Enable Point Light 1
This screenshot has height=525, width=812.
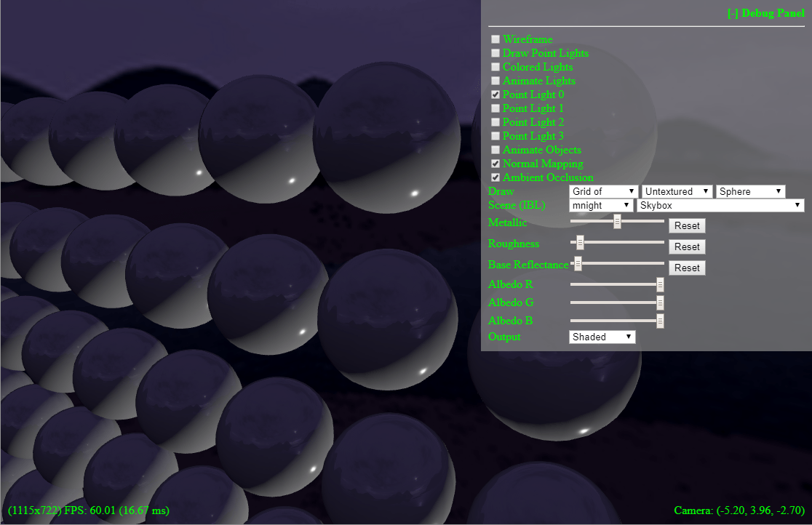pyautogui.click(x=495, y=108)
